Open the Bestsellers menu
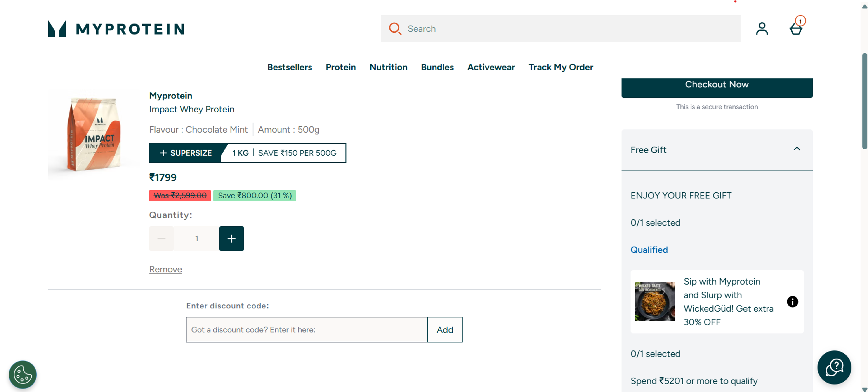 (289, 67)
